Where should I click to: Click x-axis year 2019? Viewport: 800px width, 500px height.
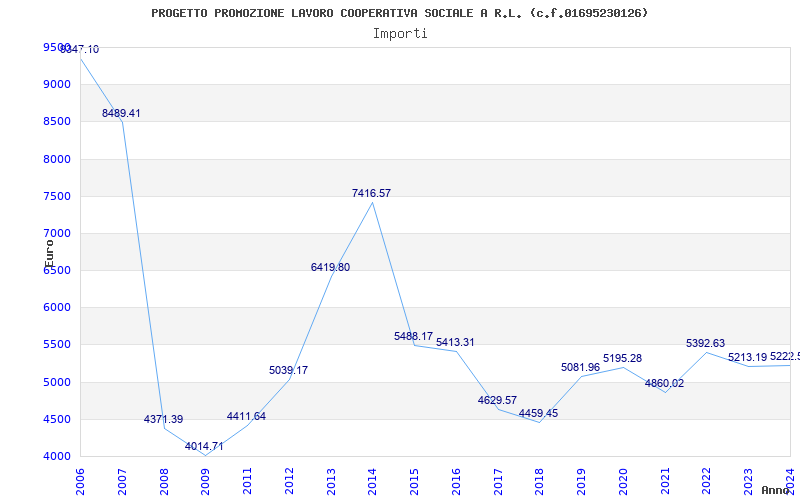click(581, 482)
